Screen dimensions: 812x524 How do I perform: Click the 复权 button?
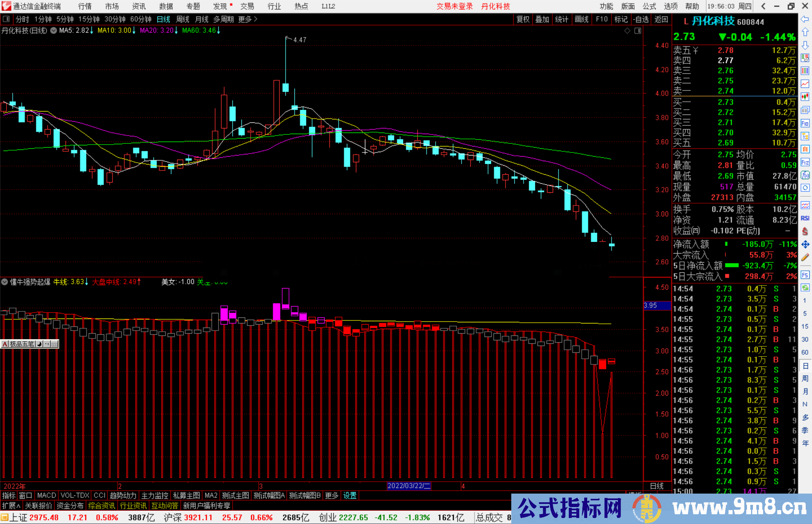pos(523,19)
